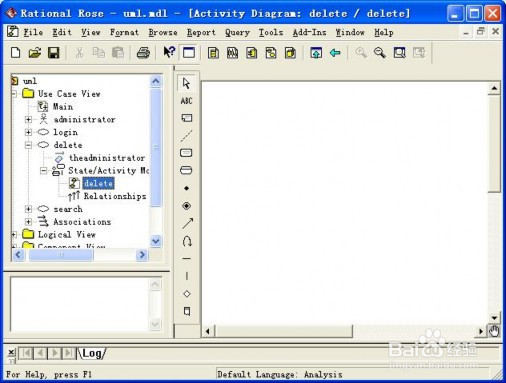Open the Query menu
Viewport: 506px width, 383px height.
point(237,32)
